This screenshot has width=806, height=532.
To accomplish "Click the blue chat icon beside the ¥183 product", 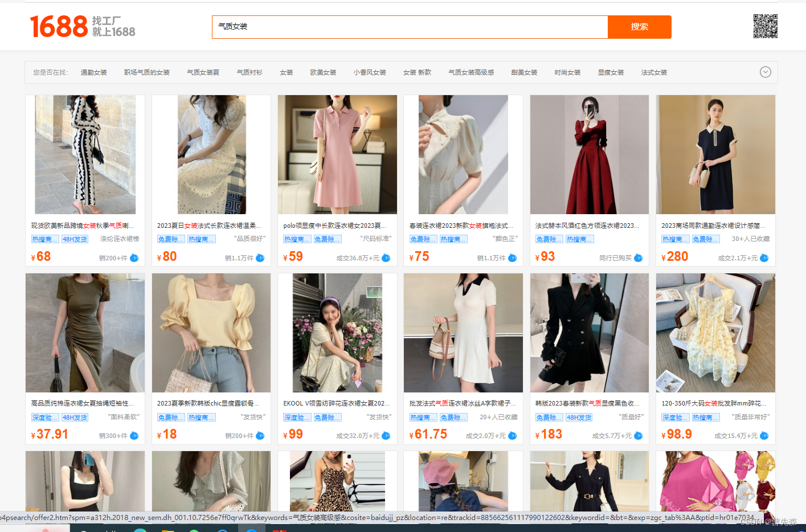I will [x=639, y=436].
